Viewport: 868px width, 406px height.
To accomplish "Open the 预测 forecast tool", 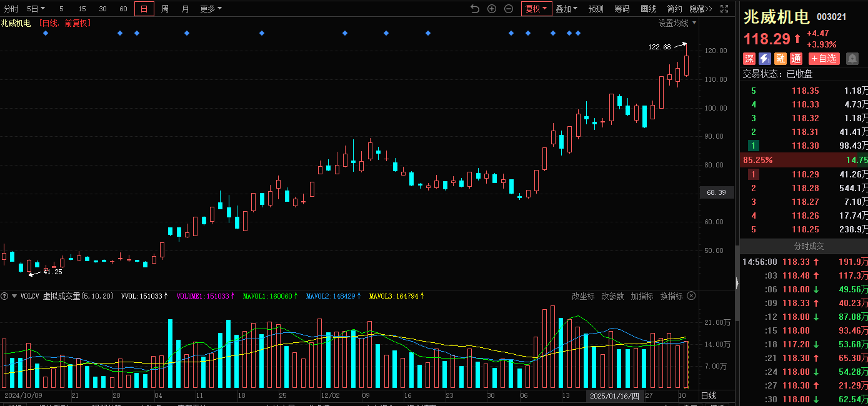I will click(x=596, y=9).
